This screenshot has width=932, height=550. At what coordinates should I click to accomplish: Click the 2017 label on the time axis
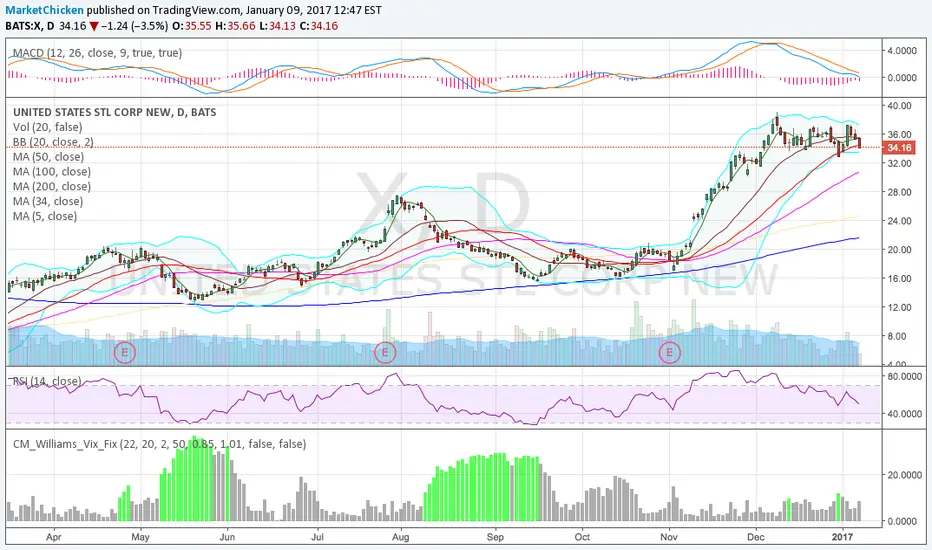click(843, 537)
